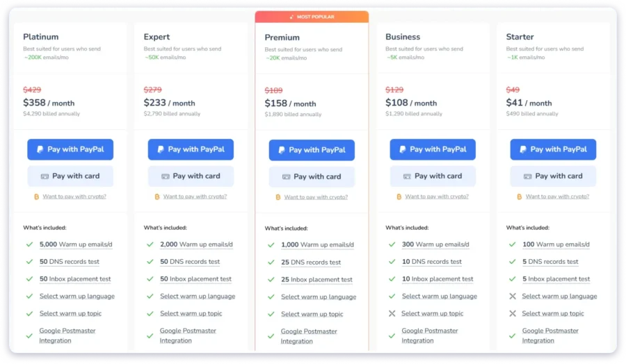
Task: Click Bitcoin icon under Premium plan
Action: coord(278,197)
